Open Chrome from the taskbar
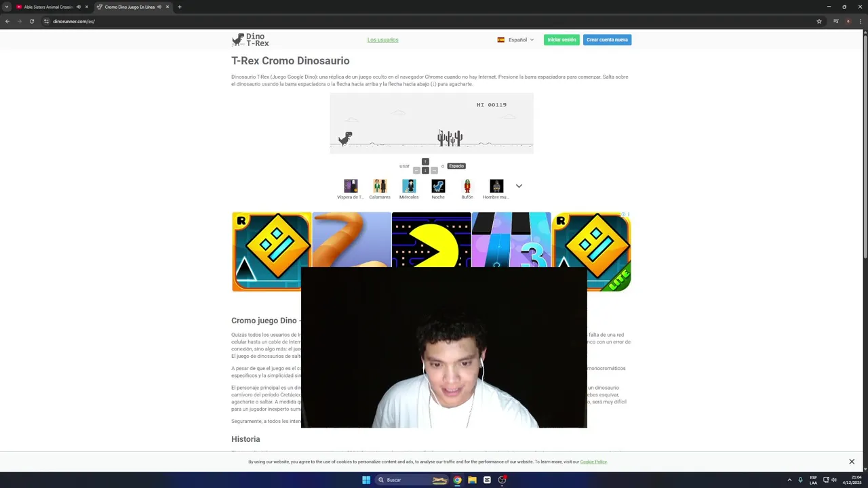Viewport: 868px width, 488px height. click(457, 480)
